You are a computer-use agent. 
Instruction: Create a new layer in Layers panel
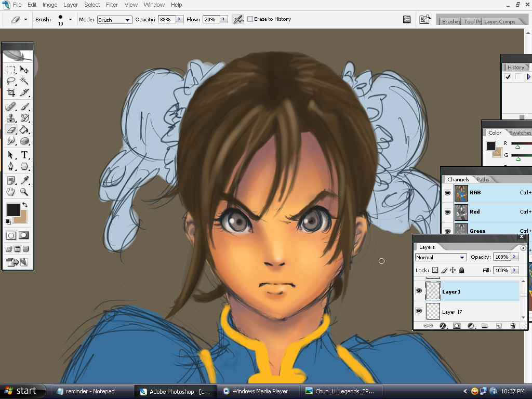pos(498,326)
